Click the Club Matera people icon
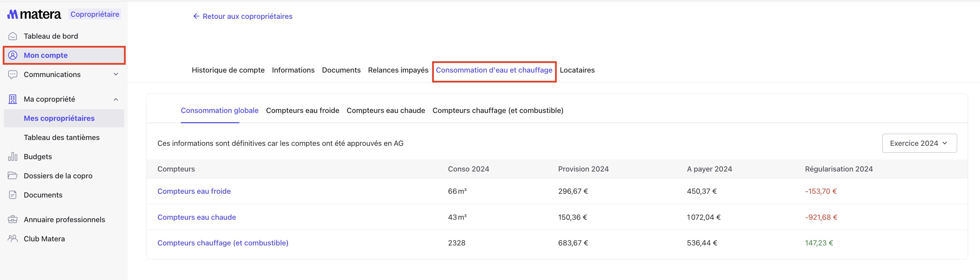 pos(13,239)
